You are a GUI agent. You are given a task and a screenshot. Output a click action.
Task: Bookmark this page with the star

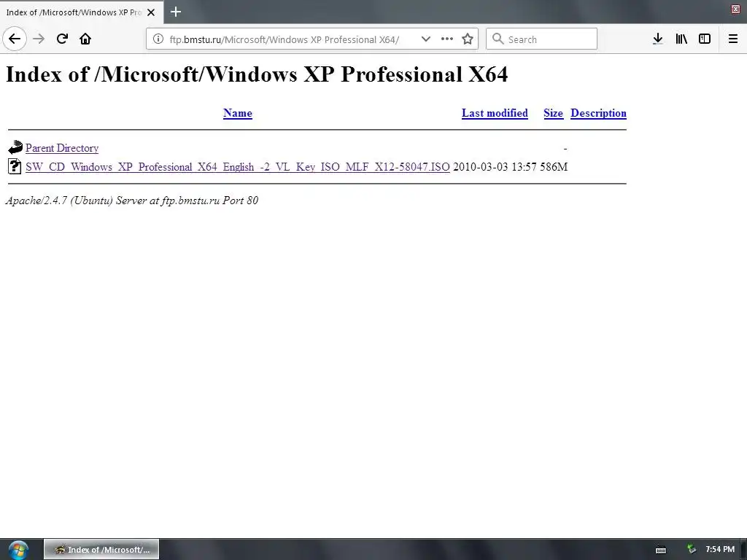(468, 39)
